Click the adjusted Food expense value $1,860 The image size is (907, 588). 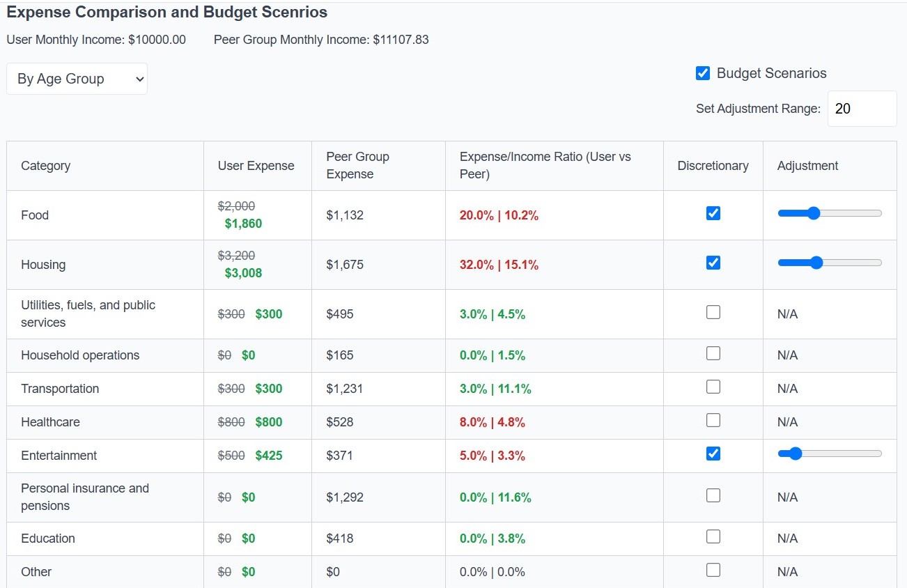(242, 224)
